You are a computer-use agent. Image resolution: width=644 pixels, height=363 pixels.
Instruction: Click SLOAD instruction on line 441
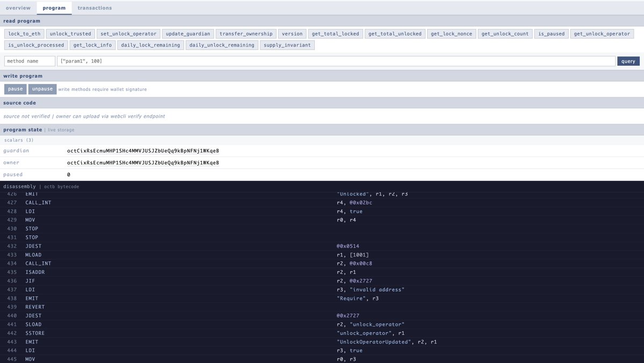[x=33, y=324]
